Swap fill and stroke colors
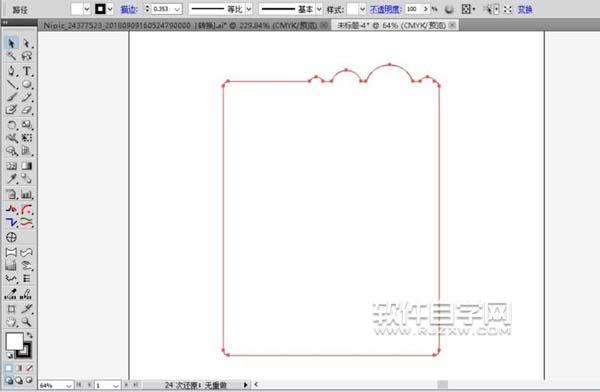The height and width of the screenshot is (392, 600). 30,335
